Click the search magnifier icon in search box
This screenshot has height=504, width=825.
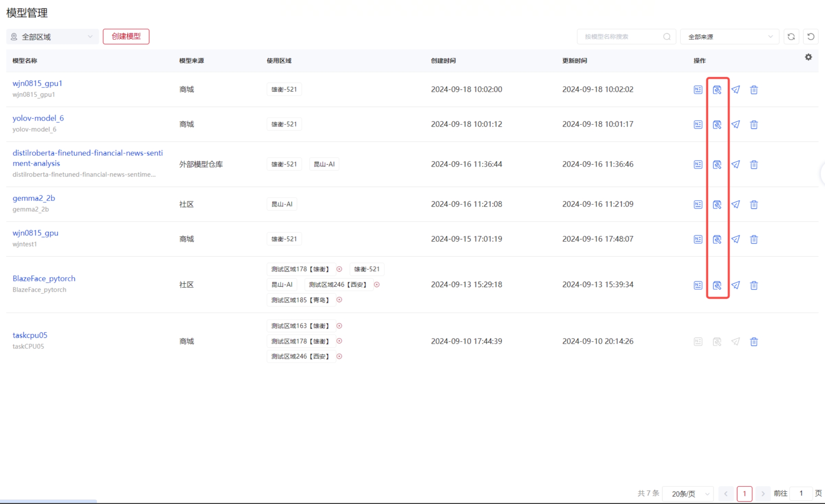tap(667, 37)
